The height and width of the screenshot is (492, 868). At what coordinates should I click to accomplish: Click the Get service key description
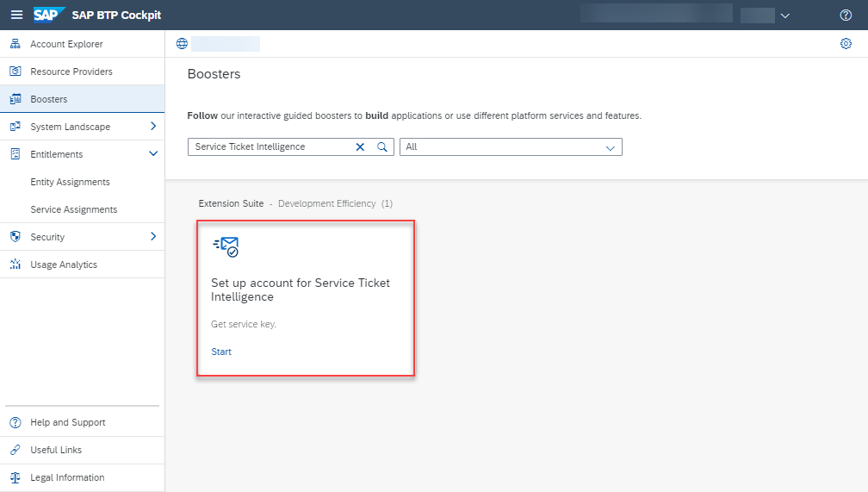244,324
